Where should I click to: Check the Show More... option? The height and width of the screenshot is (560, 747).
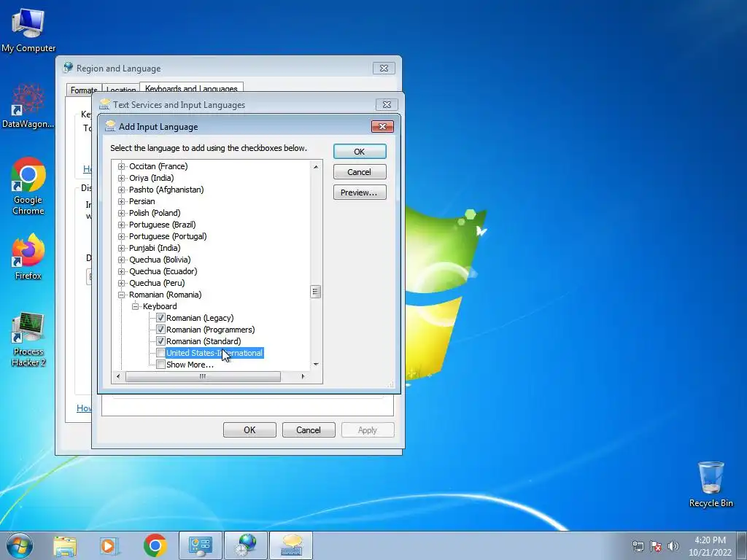pos(160,365)
